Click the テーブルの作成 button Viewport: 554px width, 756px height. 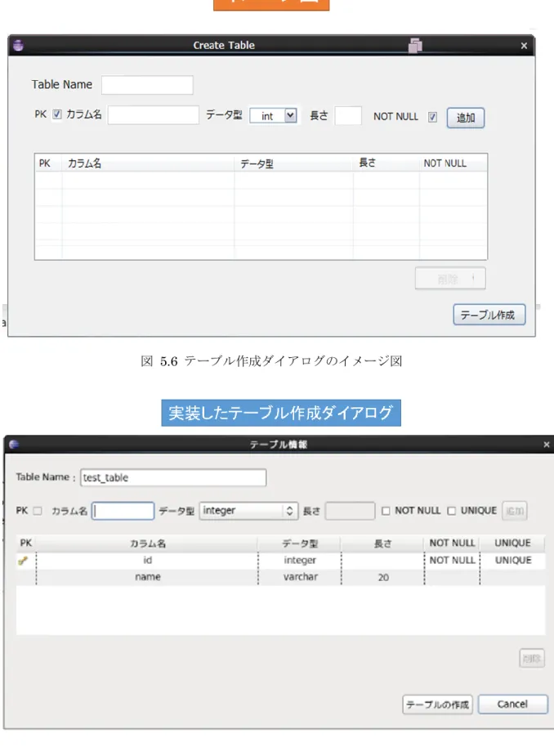pos(437,705)
